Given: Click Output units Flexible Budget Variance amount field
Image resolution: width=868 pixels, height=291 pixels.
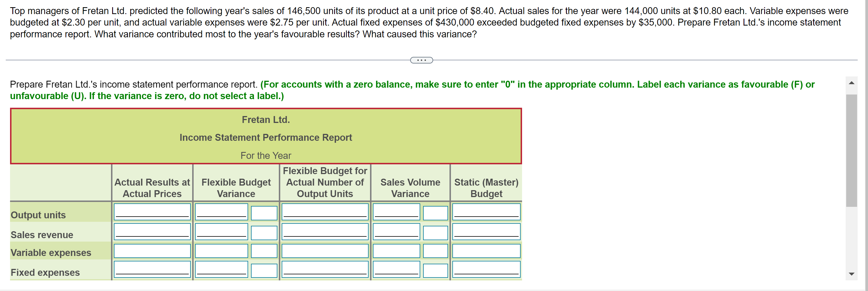Looking at the screenshot, I should coord(221,212).
